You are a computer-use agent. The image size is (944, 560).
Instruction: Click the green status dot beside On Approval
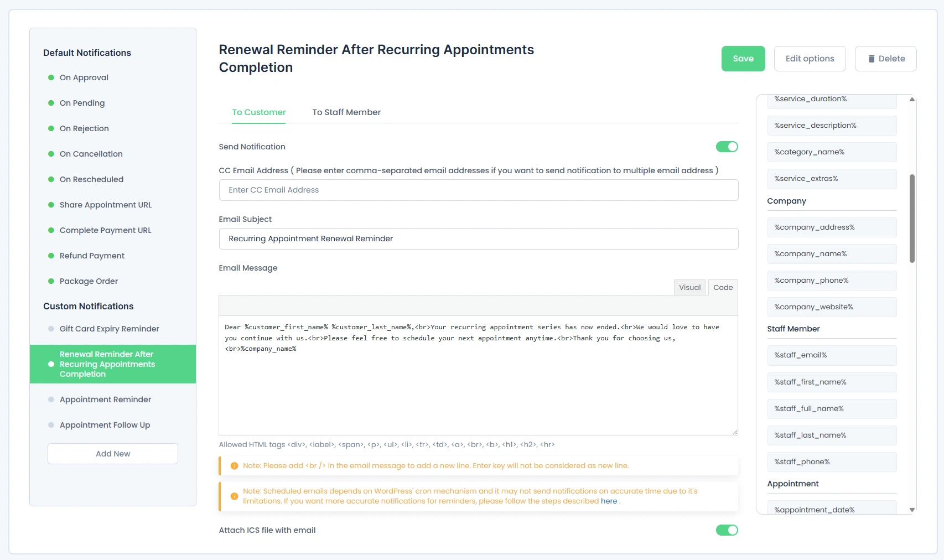(x=51, y=77)
